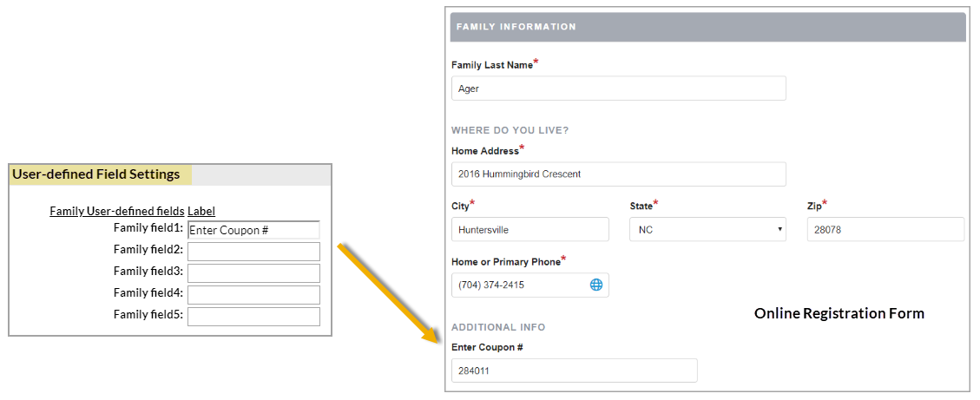The height and width of the screenshot is (400, 980).
Task: Click the Family User-defined fields link
Action: [116, 211]
